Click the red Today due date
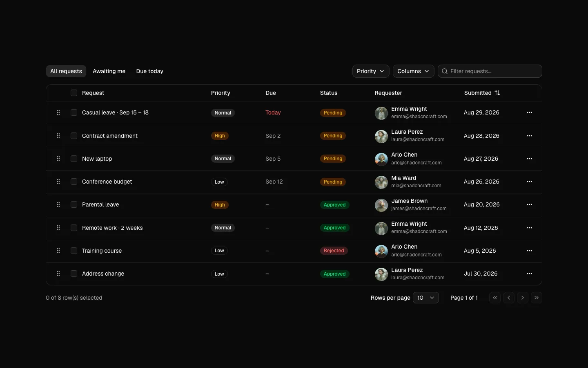Screen dimensions: 588x368 (x=273, y=112)
